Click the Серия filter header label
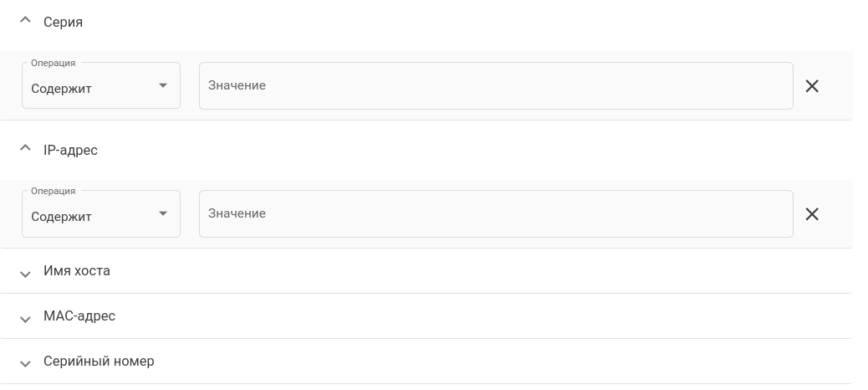 pyautogui.click(x=63, y=22)
